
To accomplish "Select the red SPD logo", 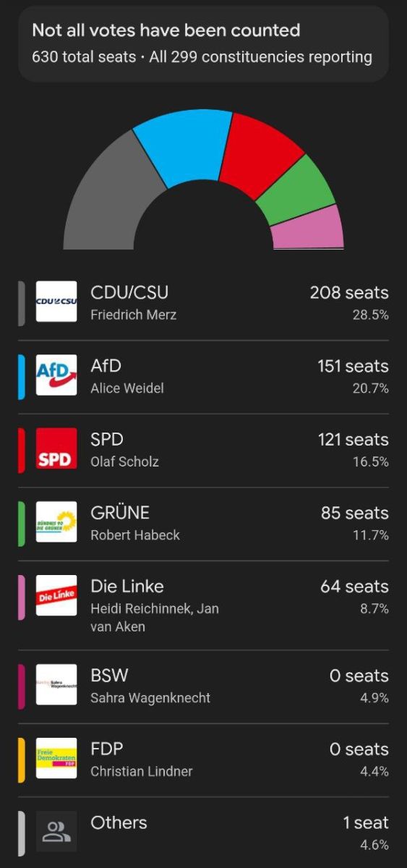I will (56, 448).
